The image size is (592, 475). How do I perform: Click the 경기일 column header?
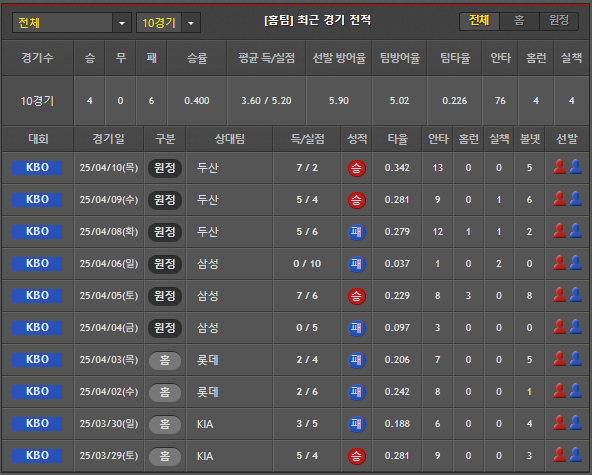[108, 139]
